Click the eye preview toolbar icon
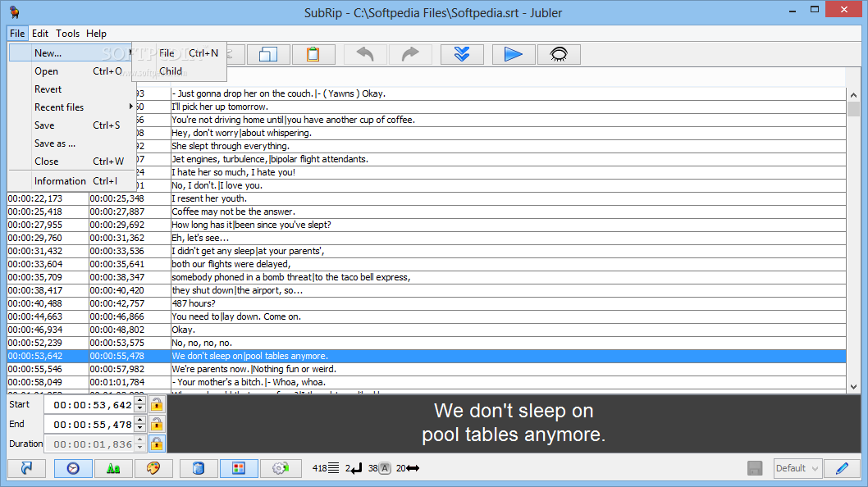The width and height of the screenshot is (868, 487). coord(559,54)
